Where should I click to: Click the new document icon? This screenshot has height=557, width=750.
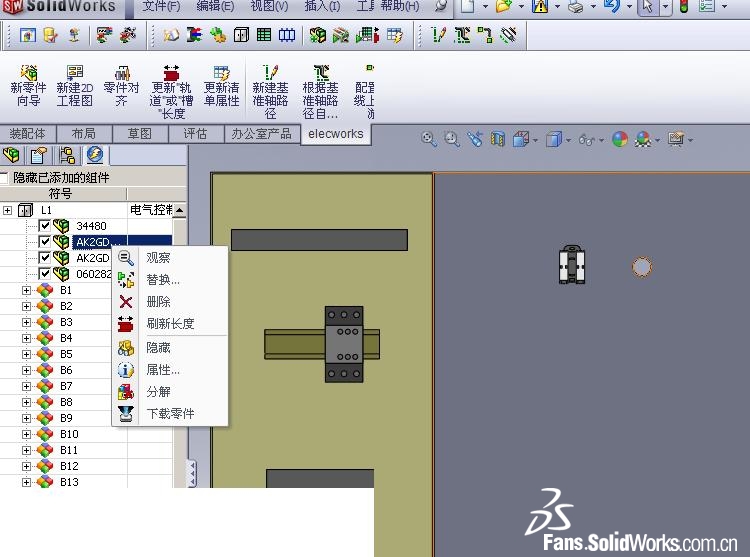(x=468, y=6)
